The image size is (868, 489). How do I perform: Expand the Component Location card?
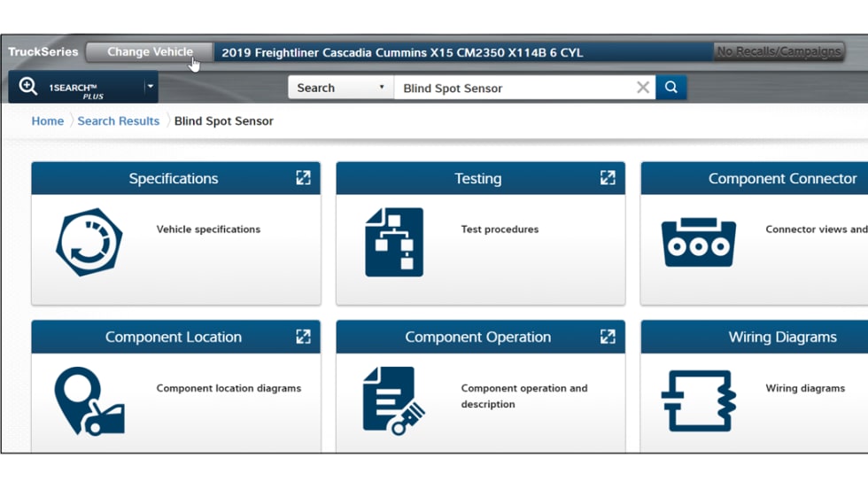[x=303, y=337]
